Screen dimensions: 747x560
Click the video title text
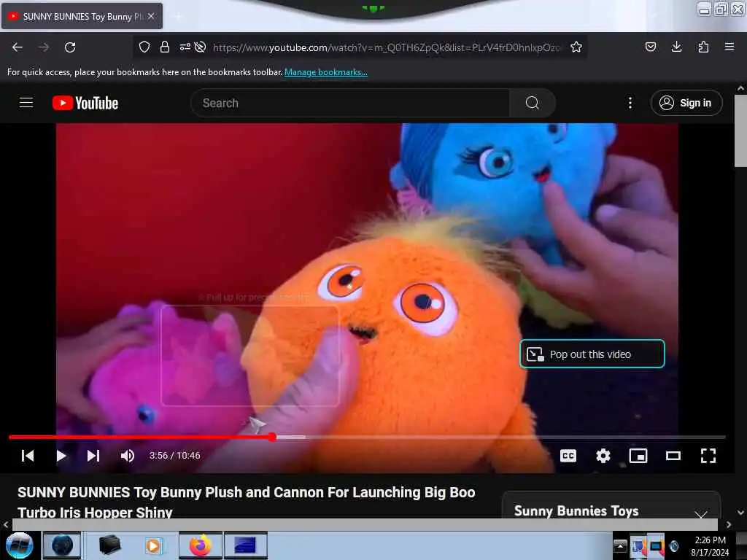pyautogui.click(x=247, y=502)
